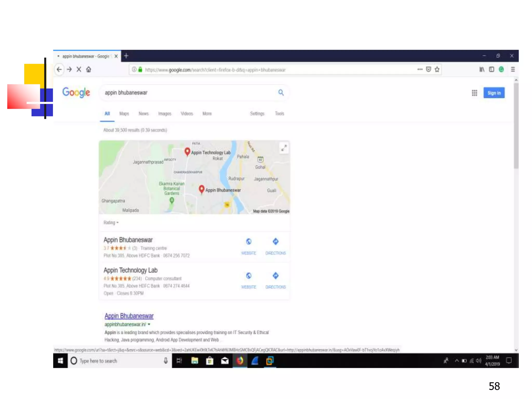Open the Rating filter dropdown
This screenshot has height=399, width=532.
[x=111, y=223]
